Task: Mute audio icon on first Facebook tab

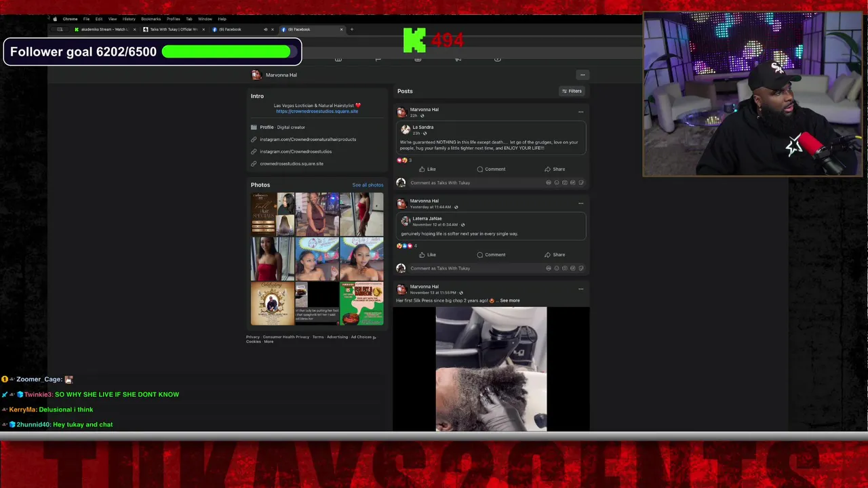Action: click(265, 29)
